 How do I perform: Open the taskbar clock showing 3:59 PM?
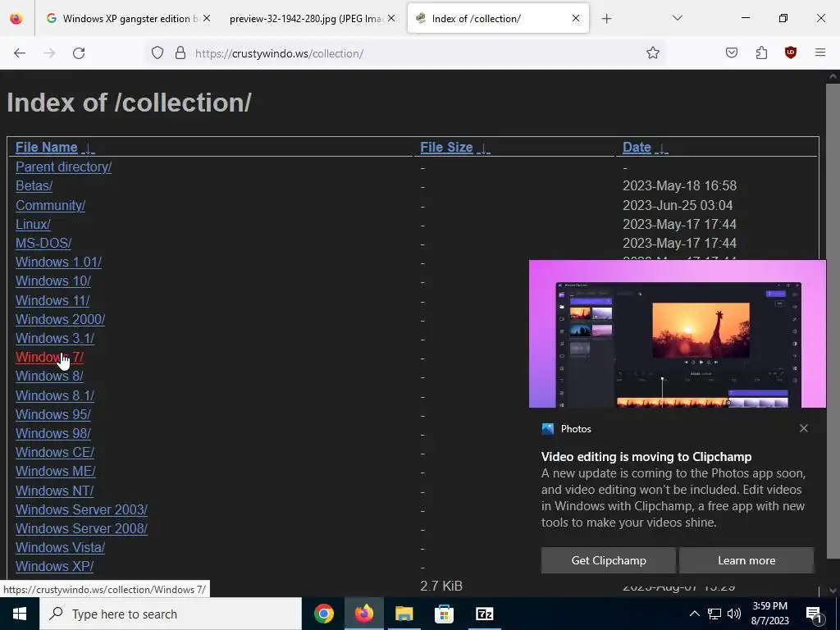(769, 614)
